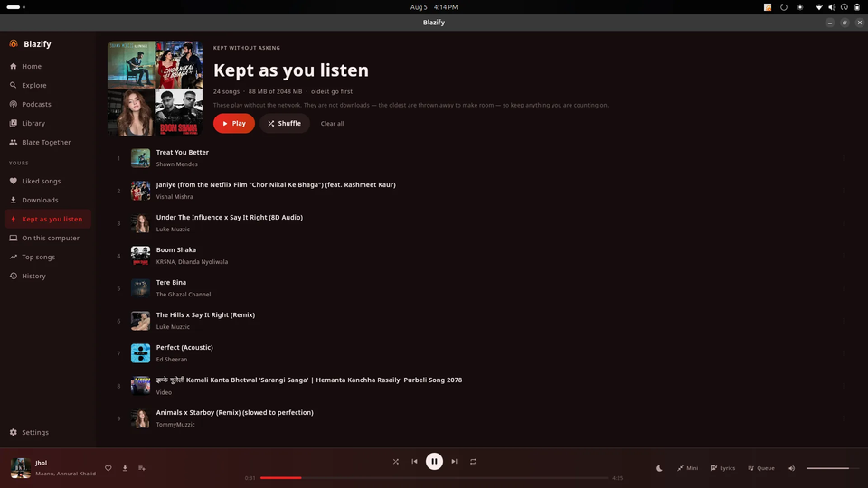The image size is (868, 488).
Task: Pause the current playback
Action: (x=434, y=462)
